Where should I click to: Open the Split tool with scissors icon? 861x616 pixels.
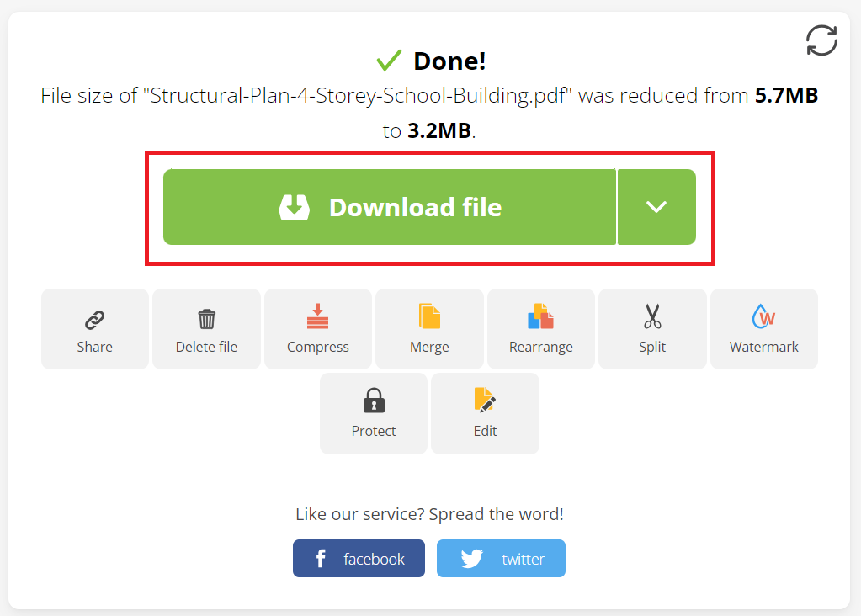[x=652, y=328]
